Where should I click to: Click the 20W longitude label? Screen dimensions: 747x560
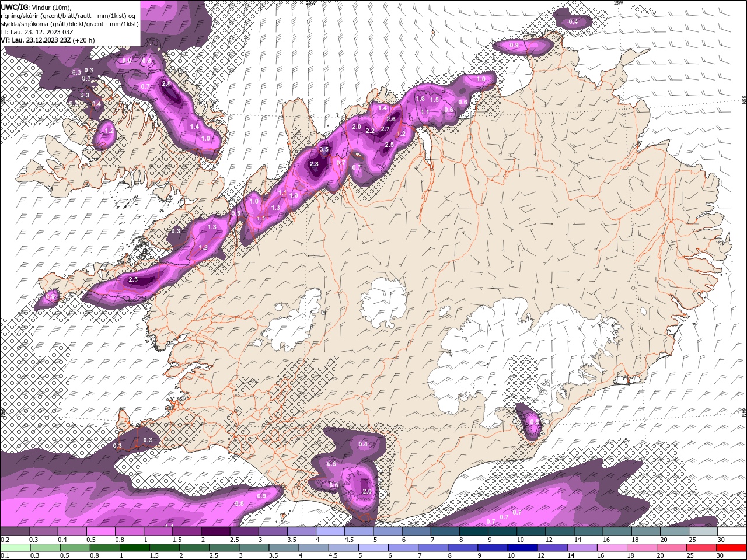[310, 3]
